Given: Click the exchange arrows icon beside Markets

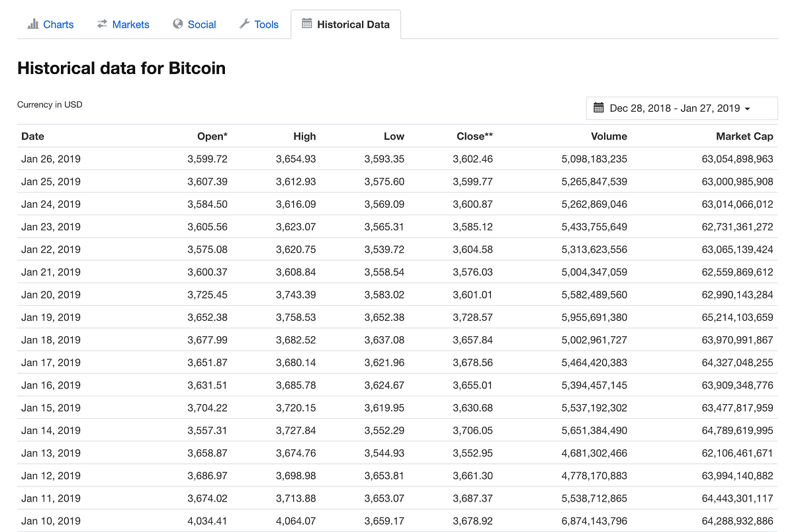Looking at the screenshot, I should tap(102, 24).
